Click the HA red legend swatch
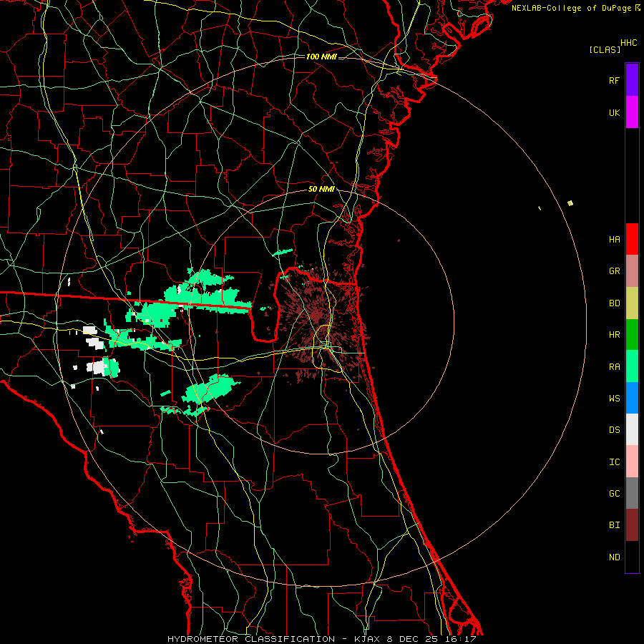This screenshot has height=644, width=644. coord(632,239)
